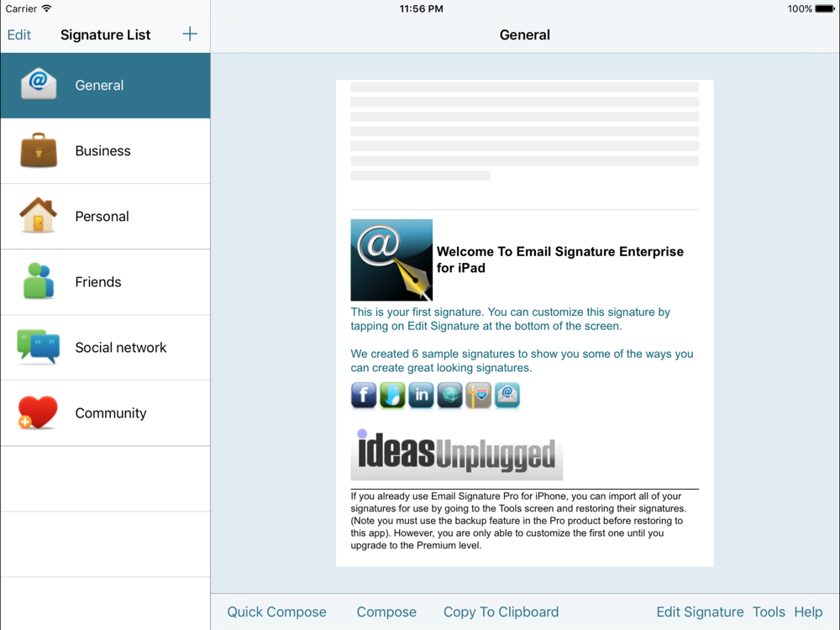
Task: Tap the Compose button
Action: 386,612
